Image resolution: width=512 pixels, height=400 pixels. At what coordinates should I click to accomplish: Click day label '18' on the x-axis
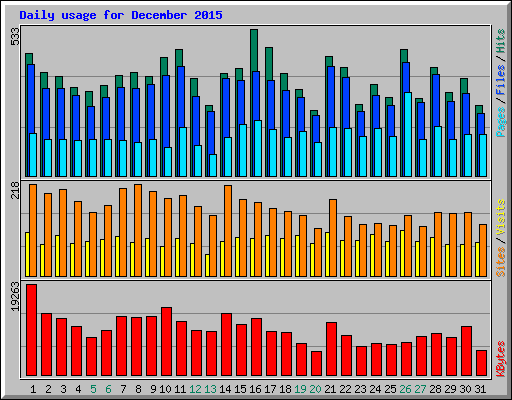285,389
